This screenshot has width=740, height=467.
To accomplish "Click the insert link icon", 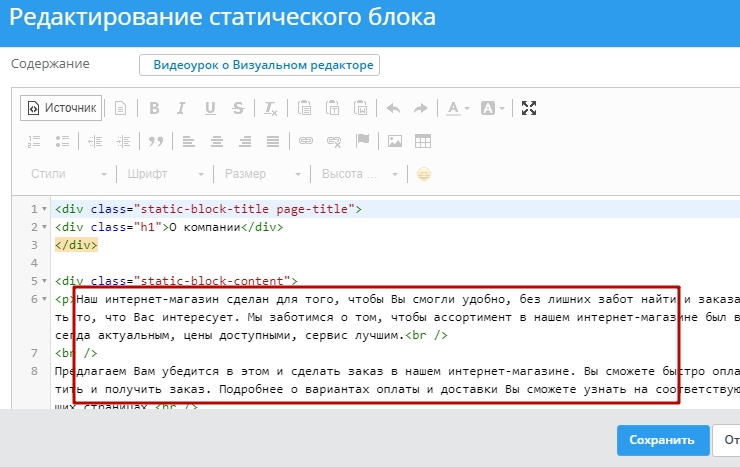I will pyautogui.click(x=307, y=141).
